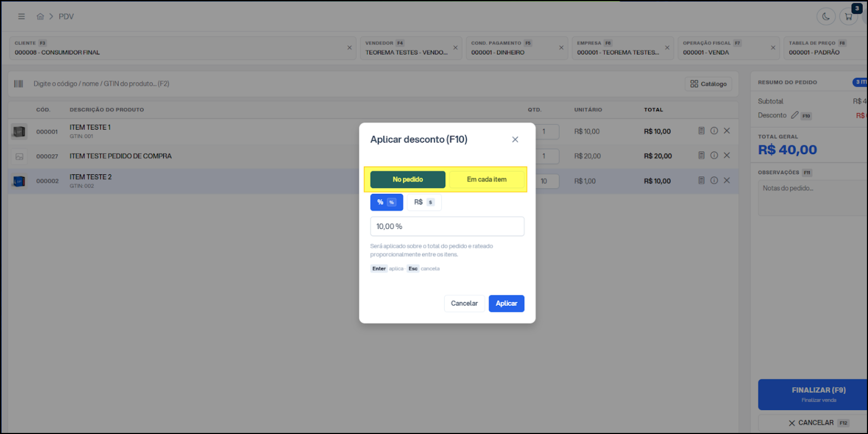Click Cancelar in the discount dialog
Screen dimensions: 868x434
pos(464,304)
